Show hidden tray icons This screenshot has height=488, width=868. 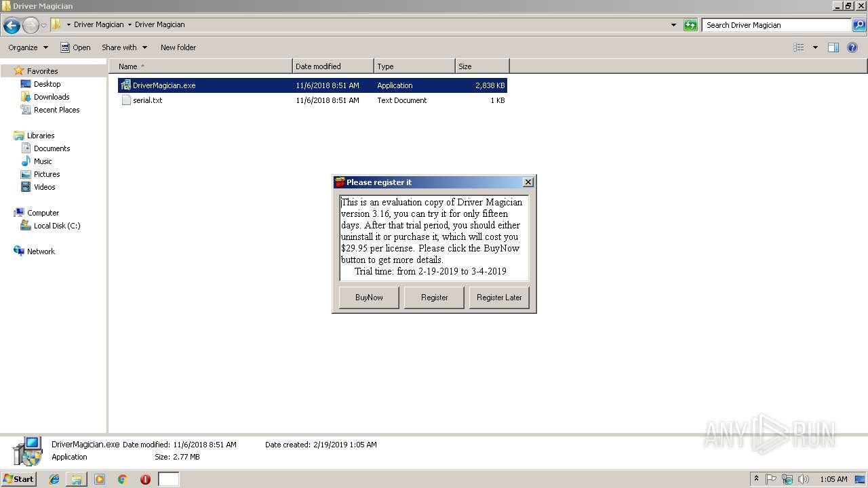coord(756,479)
